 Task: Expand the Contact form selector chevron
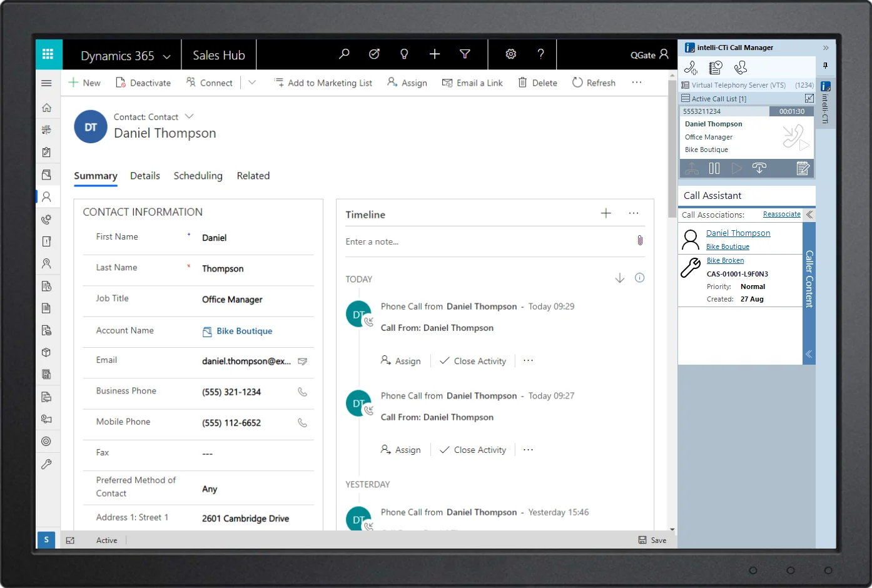tap(190, 116)
